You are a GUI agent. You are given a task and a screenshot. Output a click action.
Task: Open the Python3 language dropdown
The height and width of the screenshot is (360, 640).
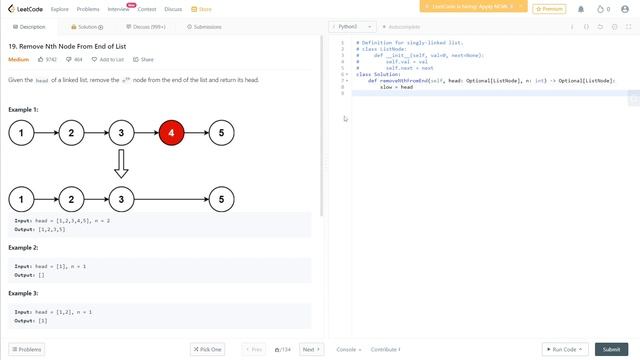click(352, 27)
